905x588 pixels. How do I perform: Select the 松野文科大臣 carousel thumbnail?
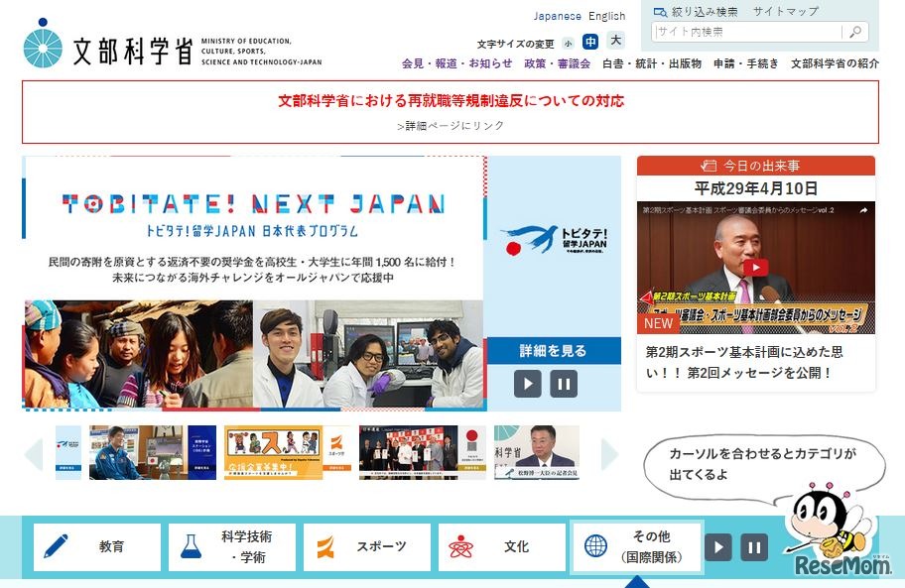point(536,451)
